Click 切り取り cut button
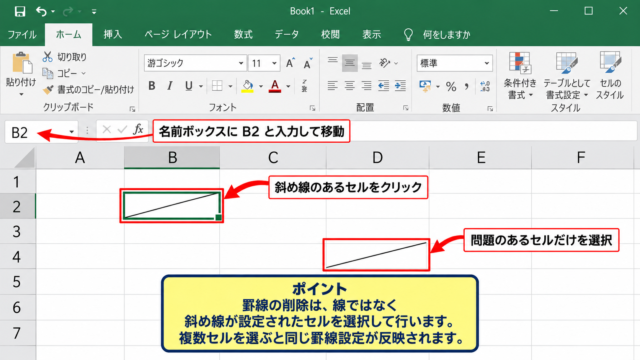This screenshot has height=360, width=640. tap(64, 57)
